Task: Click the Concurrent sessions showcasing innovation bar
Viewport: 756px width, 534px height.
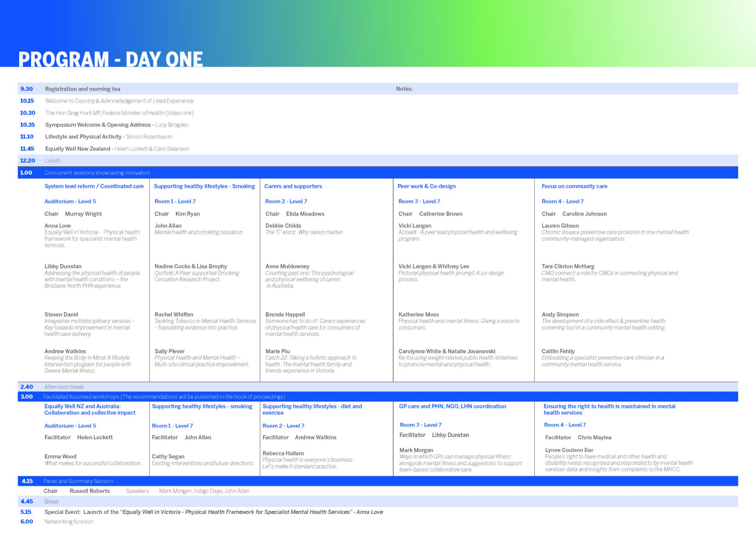Action: (97, 173)
